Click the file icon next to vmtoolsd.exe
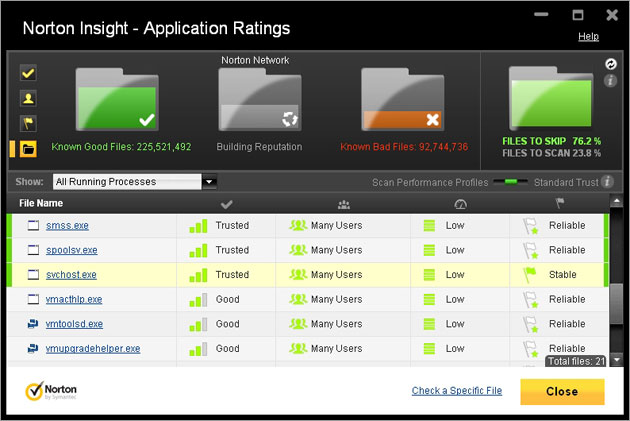Viewport: 630px width, 421px height. point(33,323)
